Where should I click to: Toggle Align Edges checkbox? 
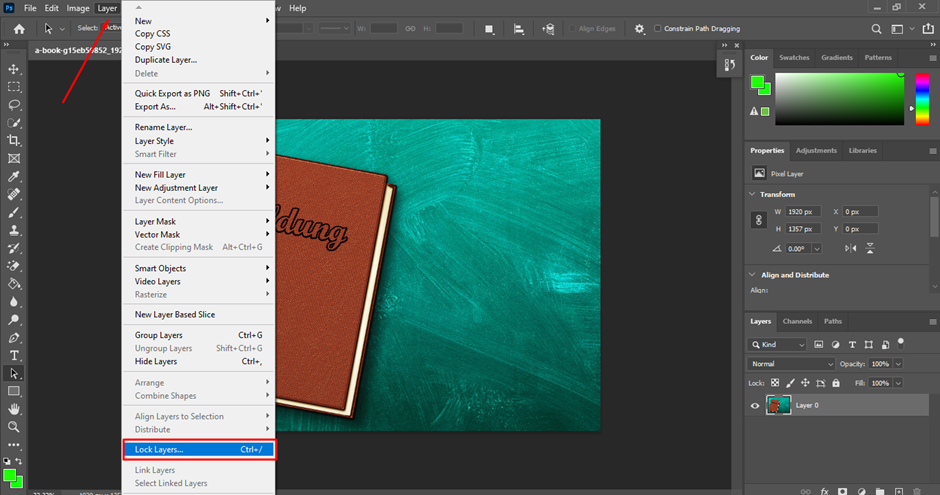click(572, 29)
